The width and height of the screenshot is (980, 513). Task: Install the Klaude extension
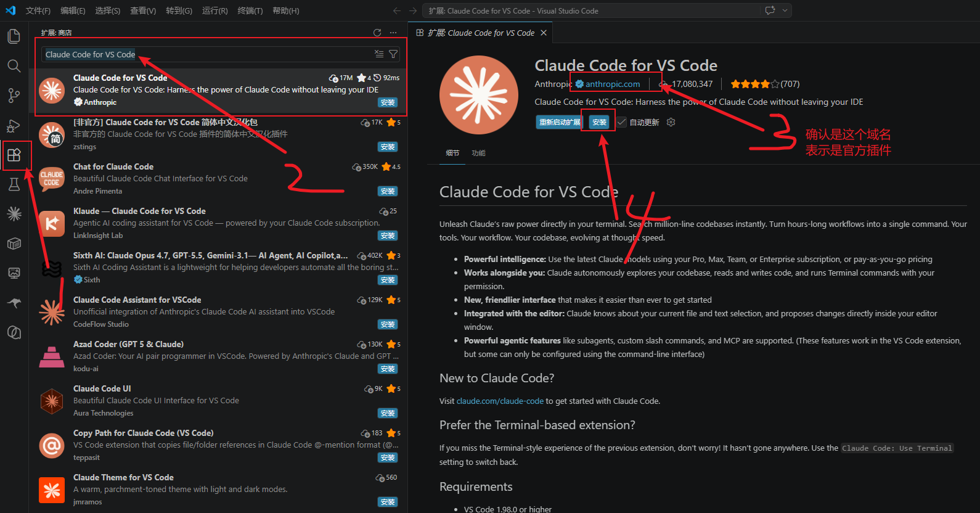coord(388,236)
